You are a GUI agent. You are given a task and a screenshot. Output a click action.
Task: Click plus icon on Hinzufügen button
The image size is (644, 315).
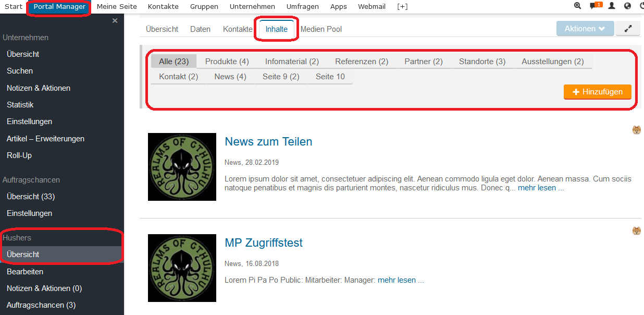click(576, 92)
